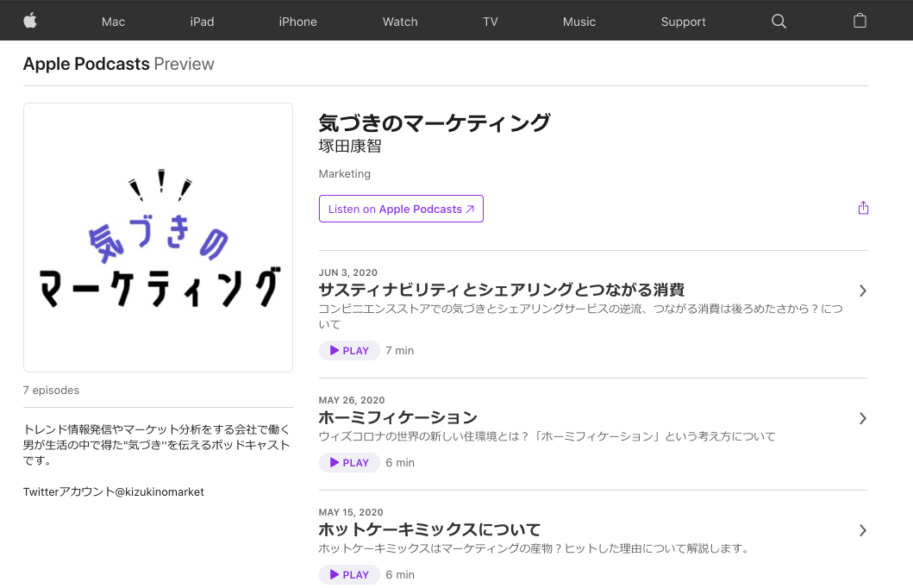Click description starting ウィズコロナの世界
Screen dimensions: 913x588
coord(547,436)
